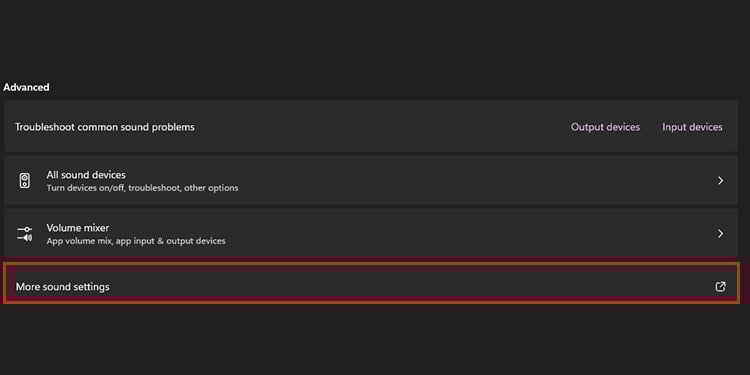The width and height of the screenshot is (750, 375).
Task: Expand All sound devices with its chevron arrow
Action: 720,181
